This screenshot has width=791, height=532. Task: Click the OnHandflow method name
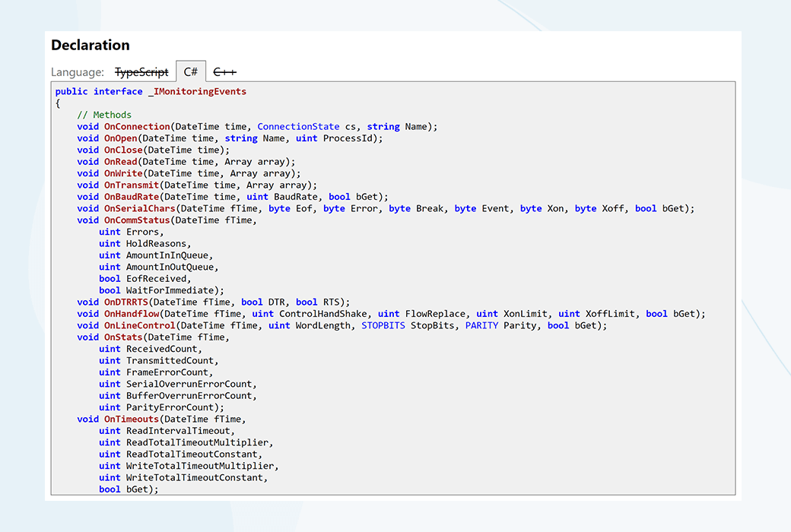click(132, 314)
